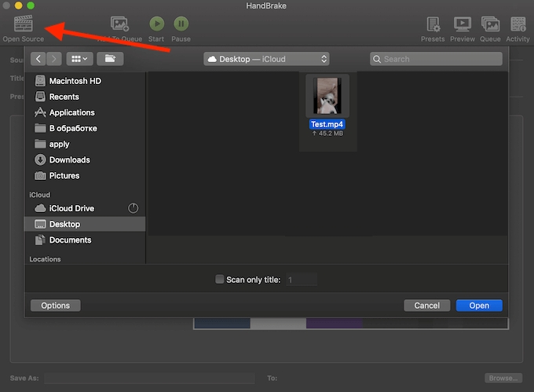Click the iCloud Drive cloud icon
Viewport: 534px width, 392px height.
point(40,208)
